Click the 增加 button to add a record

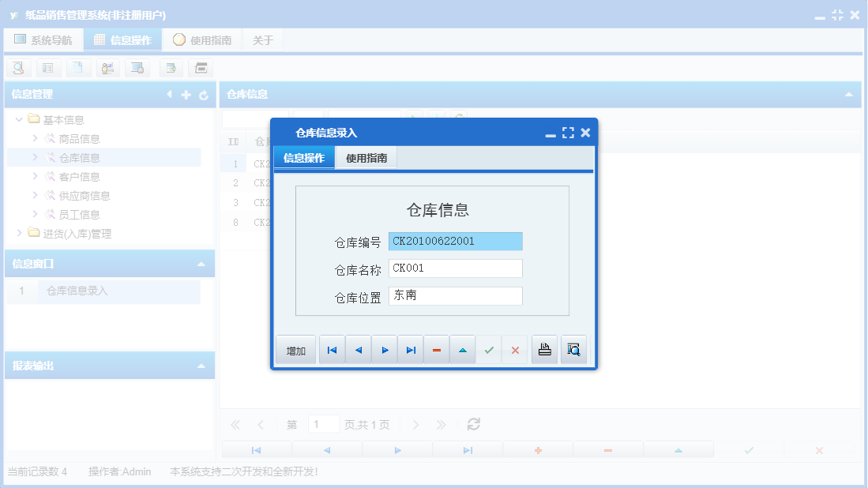[x=295, y=349]
